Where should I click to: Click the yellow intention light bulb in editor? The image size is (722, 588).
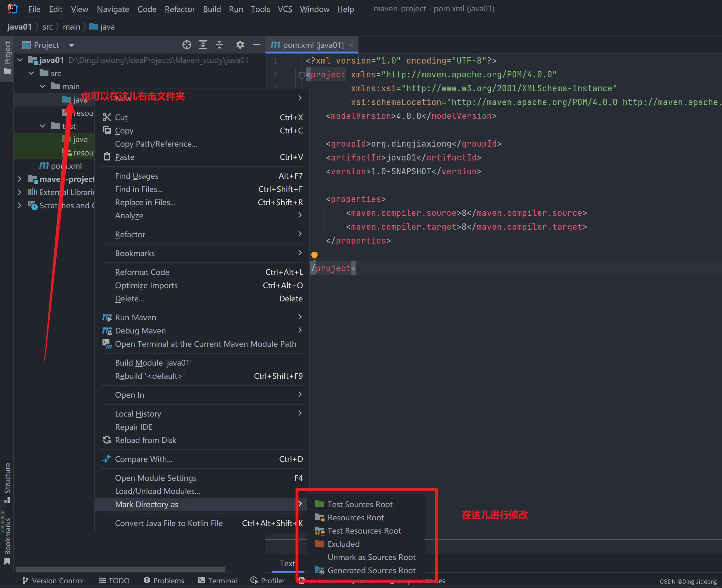[314, 255]
